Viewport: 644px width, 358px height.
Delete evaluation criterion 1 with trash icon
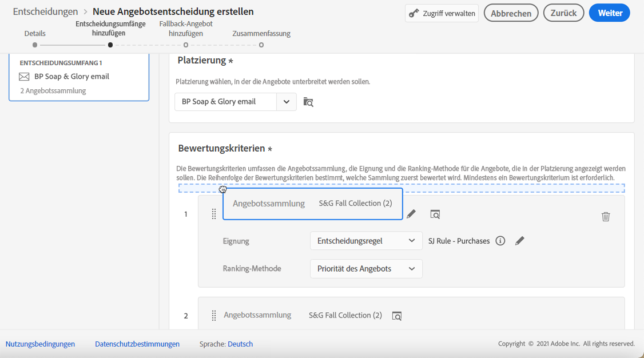(606, 216)
